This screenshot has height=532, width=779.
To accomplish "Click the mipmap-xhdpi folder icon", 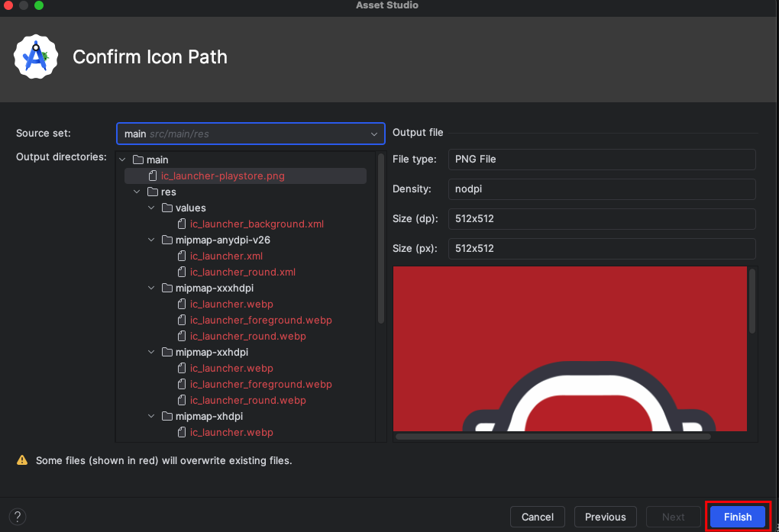I will point(167,416).
